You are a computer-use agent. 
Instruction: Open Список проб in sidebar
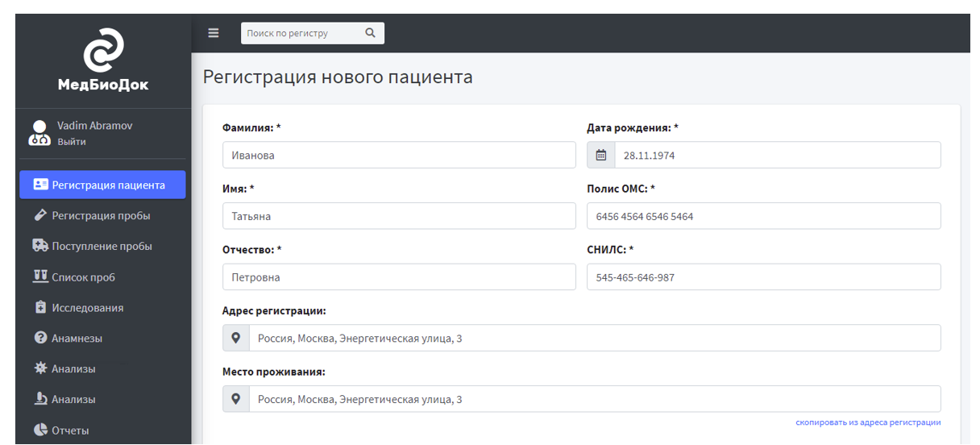(83, 277)
